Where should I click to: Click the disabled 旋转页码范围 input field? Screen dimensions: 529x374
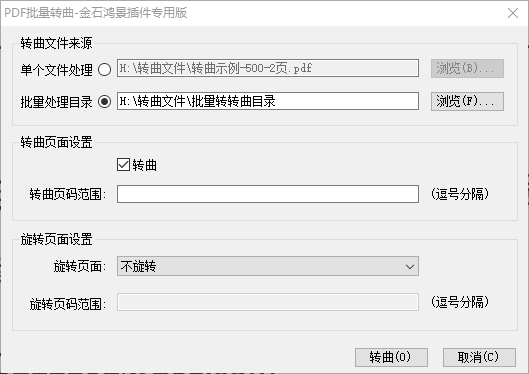(x=268, y=302)
